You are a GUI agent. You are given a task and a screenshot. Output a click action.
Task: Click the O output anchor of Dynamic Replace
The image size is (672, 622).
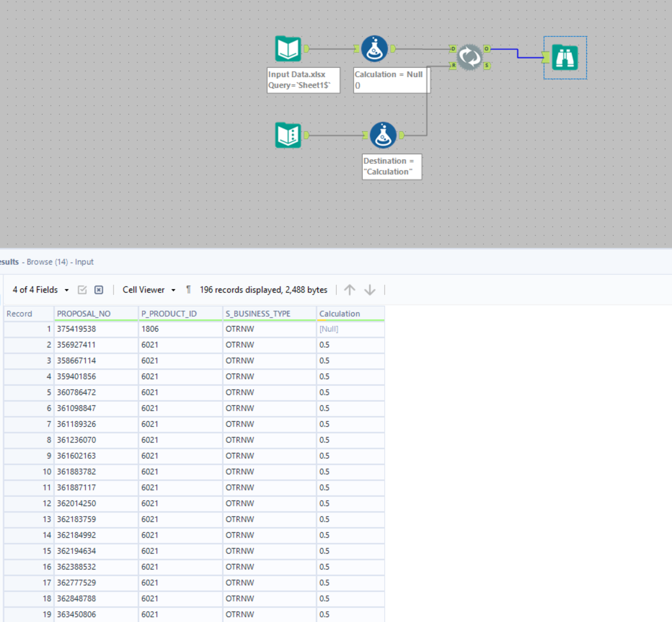(487, 49)
